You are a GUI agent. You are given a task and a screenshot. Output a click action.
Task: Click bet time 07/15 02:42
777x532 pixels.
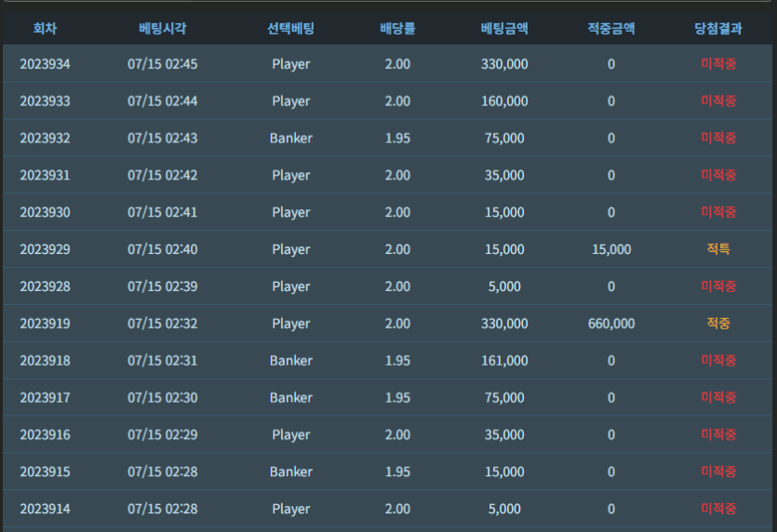click(163, 175)
